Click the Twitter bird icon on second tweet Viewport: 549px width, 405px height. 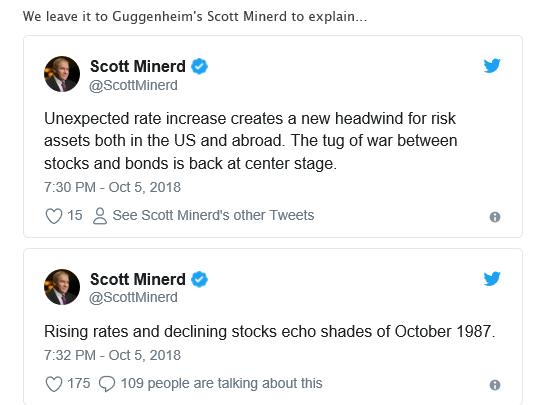coord(492,279)
